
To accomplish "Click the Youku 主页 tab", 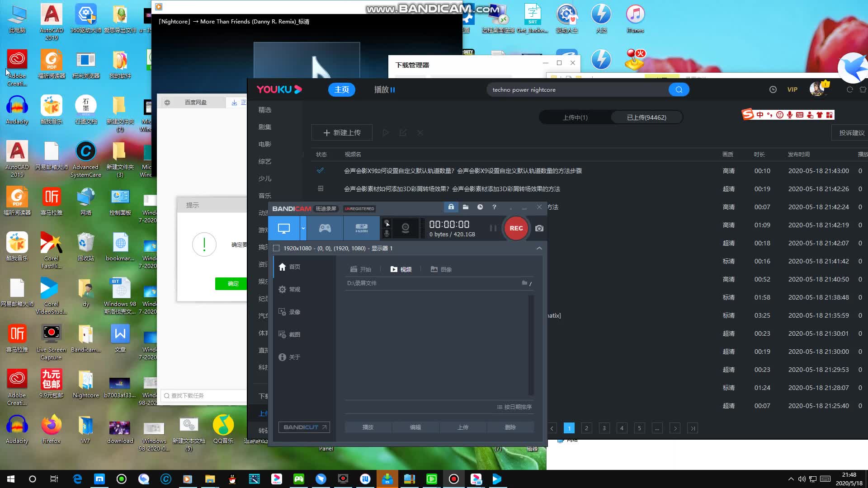I will [342, 89].
